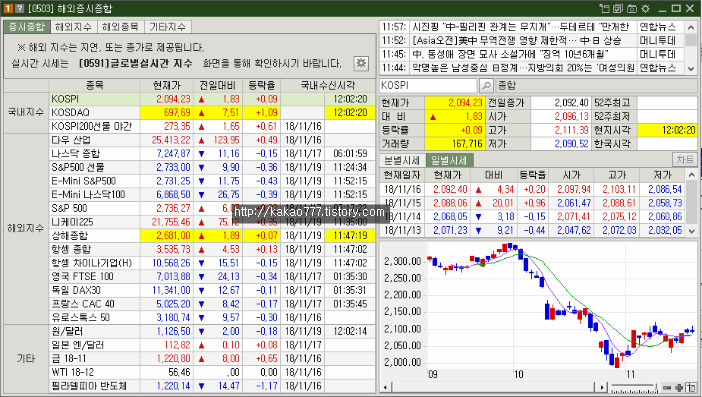Click the 종목 column header

pyautogui.click(x=94, y=85)
